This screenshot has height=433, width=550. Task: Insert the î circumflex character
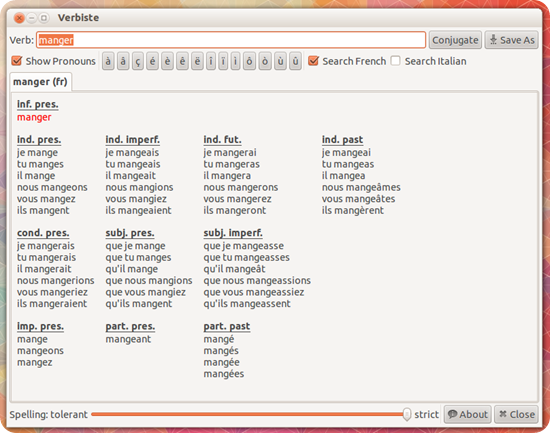211,61
